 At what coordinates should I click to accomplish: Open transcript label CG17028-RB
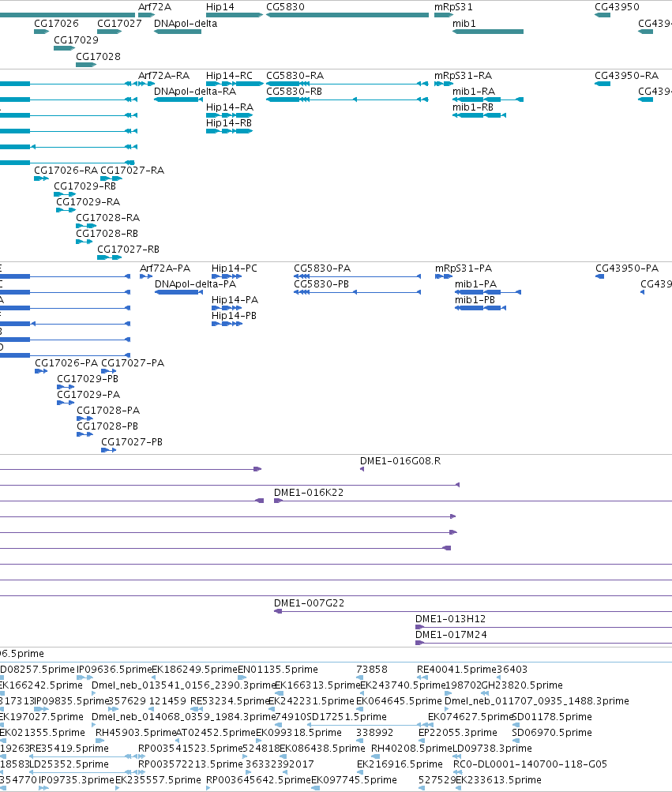[107, 234]
